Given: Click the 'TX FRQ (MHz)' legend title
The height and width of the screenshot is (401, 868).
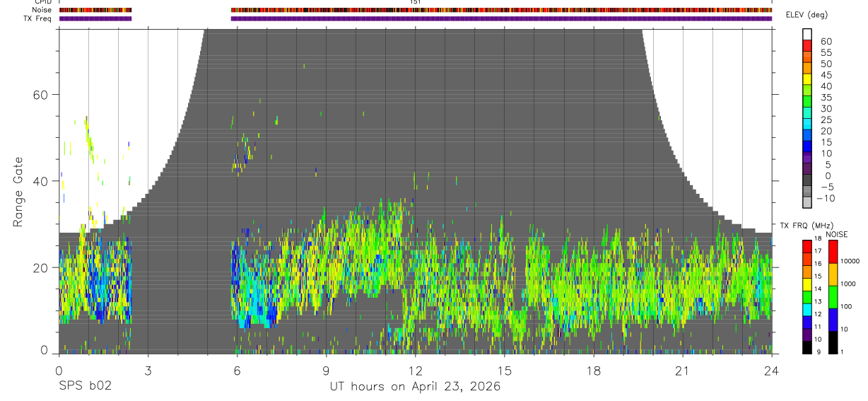Looking at the screenshot, I should pos(807,225).
